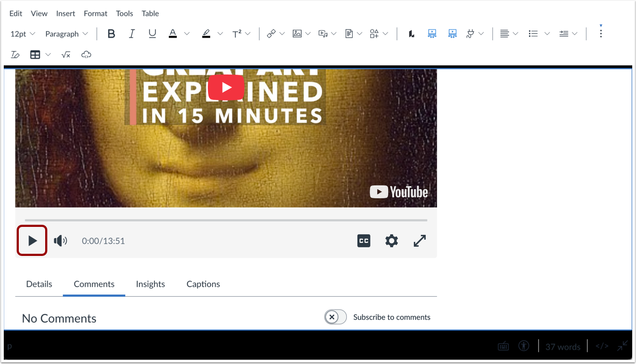
Task: Open the font size dropdown showing 12pt
Action: click(x=23, y=34)
